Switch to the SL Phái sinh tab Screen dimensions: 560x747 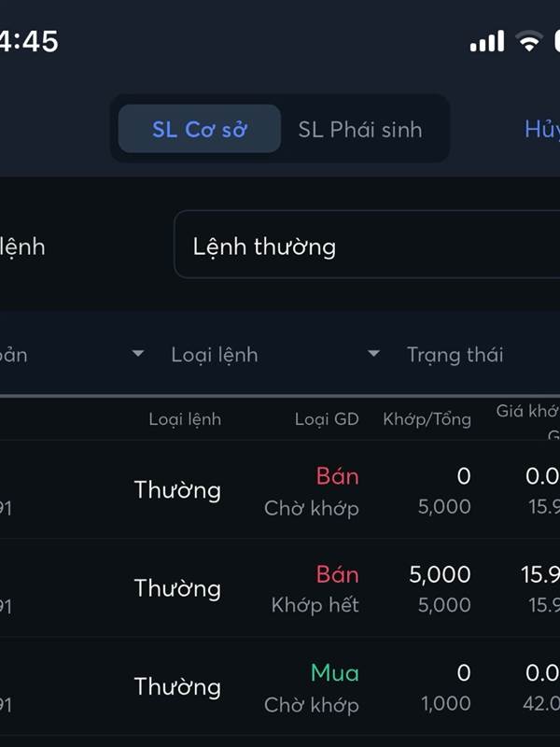tap(360, 130)
